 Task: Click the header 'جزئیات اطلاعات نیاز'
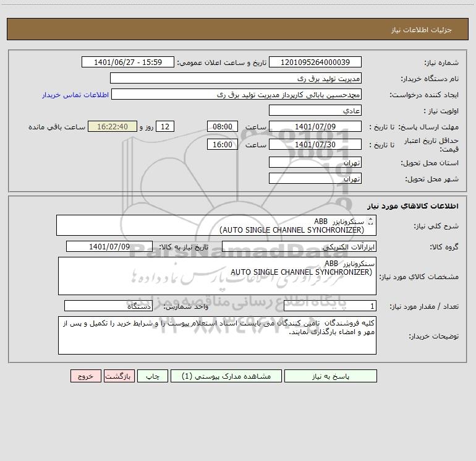point(422,30)
